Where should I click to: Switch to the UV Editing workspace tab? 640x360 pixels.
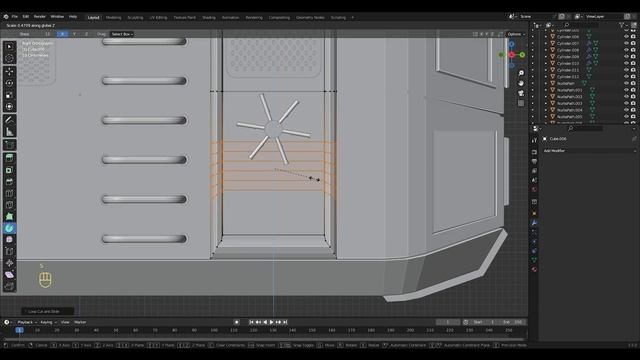pyautogui.click(x=158, y=18)
